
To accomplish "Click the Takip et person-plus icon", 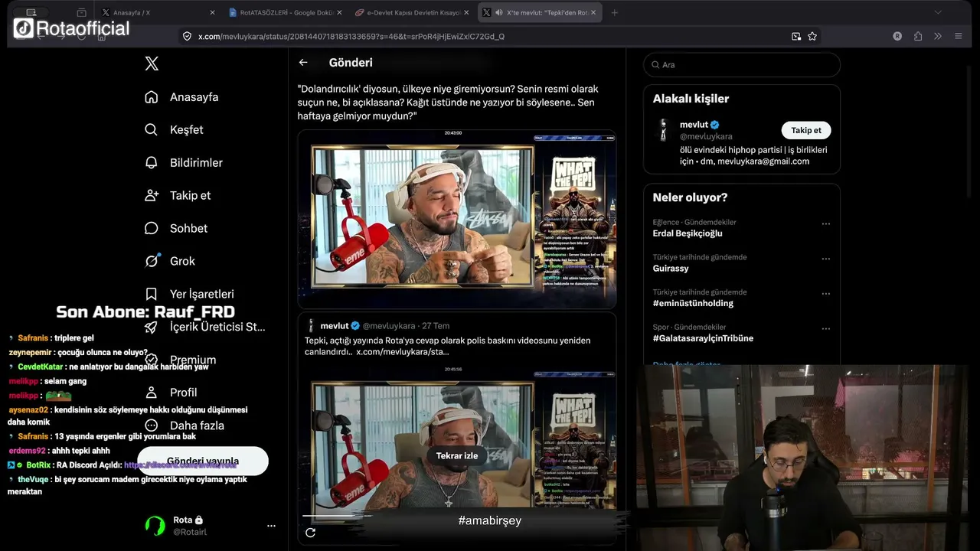I will pyautogui.click(x=152, y=196).
